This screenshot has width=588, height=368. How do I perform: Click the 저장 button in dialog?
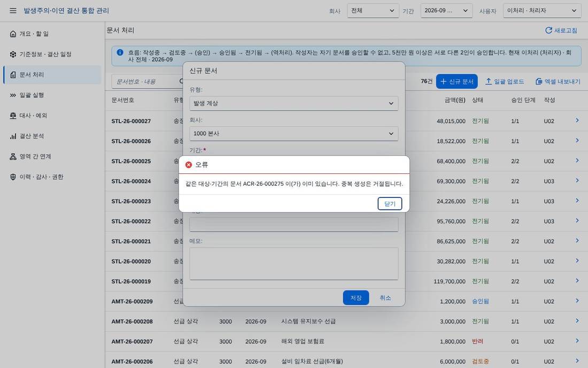356,298
